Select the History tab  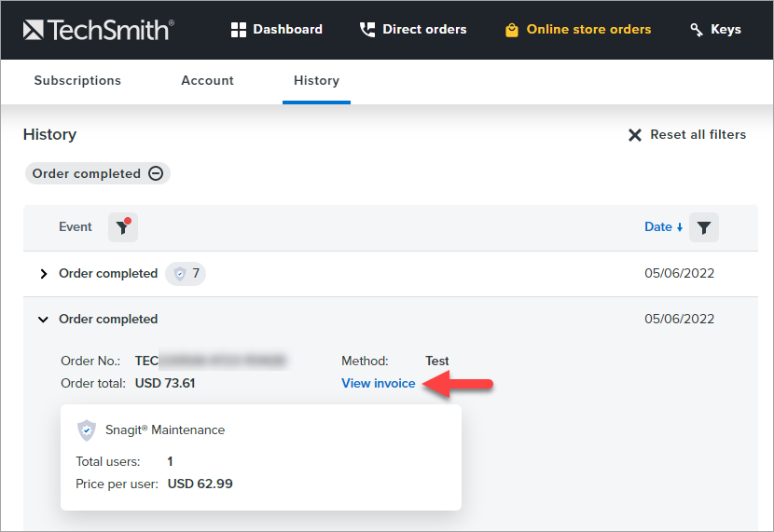point(316,81)
